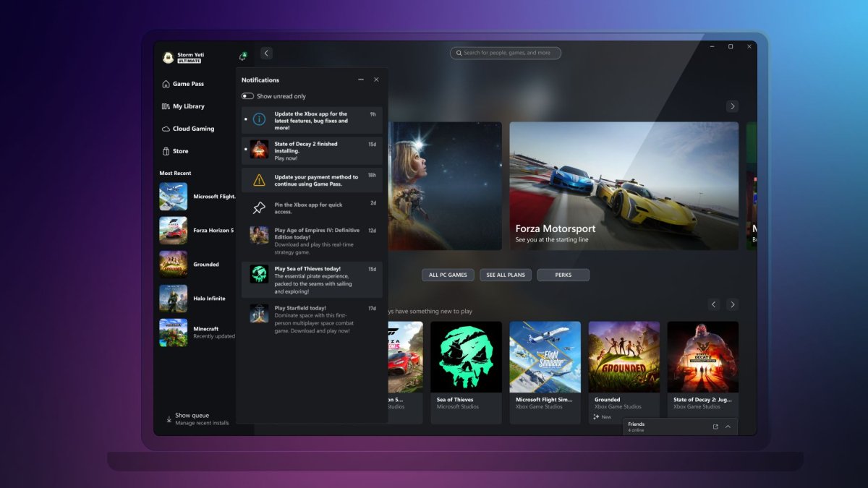868x488 pixels.
Task: Open notifications more options menu
Action: tap(361, 80)
